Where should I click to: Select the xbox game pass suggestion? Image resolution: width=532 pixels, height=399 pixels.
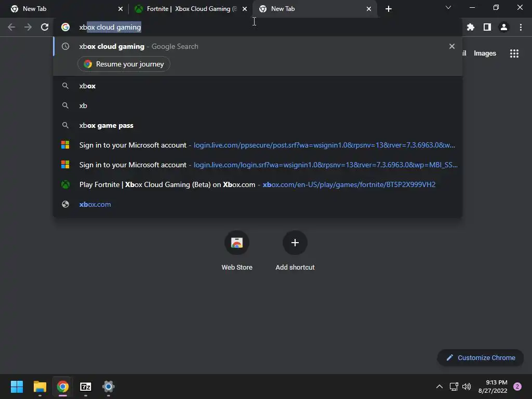pos(258,125)
